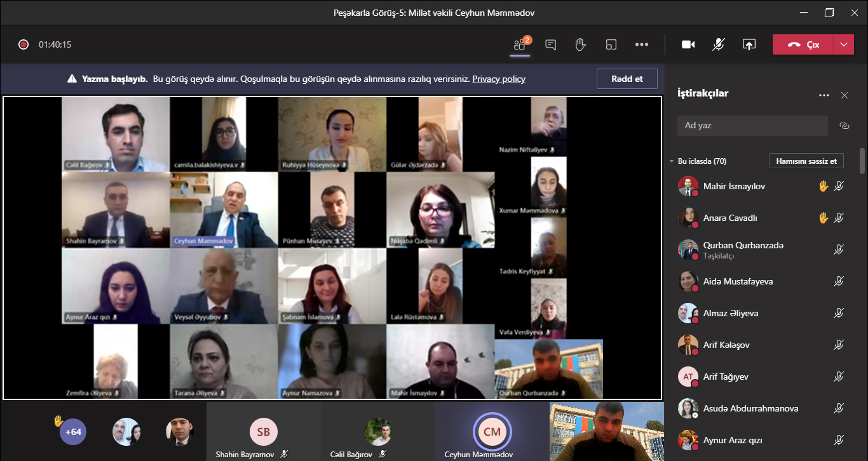The image size is (868, 461).
Task: Raise hand using the hand icon
Action: tap(580, 44)
